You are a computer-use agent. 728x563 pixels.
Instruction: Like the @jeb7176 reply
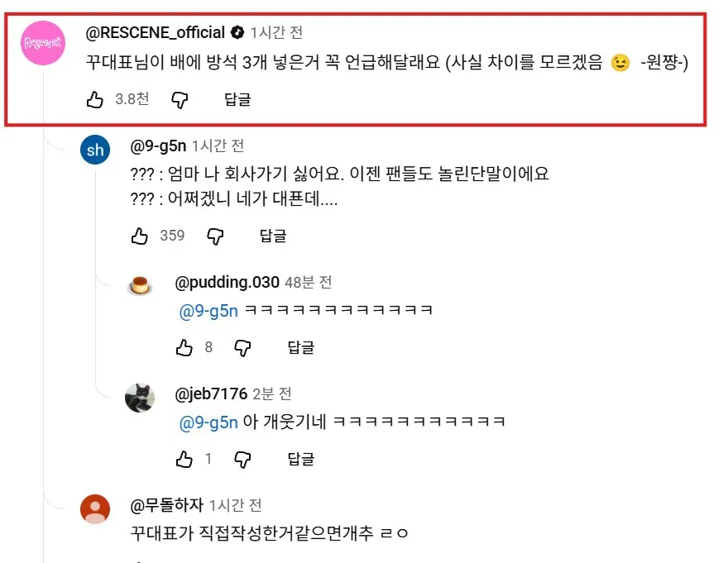184,459
